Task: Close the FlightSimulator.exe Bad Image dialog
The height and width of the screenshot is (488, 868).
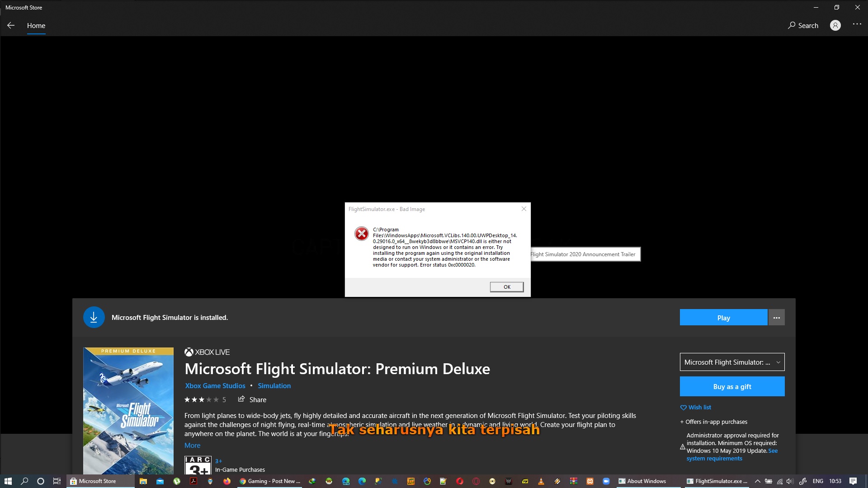Action: point(524,209)
